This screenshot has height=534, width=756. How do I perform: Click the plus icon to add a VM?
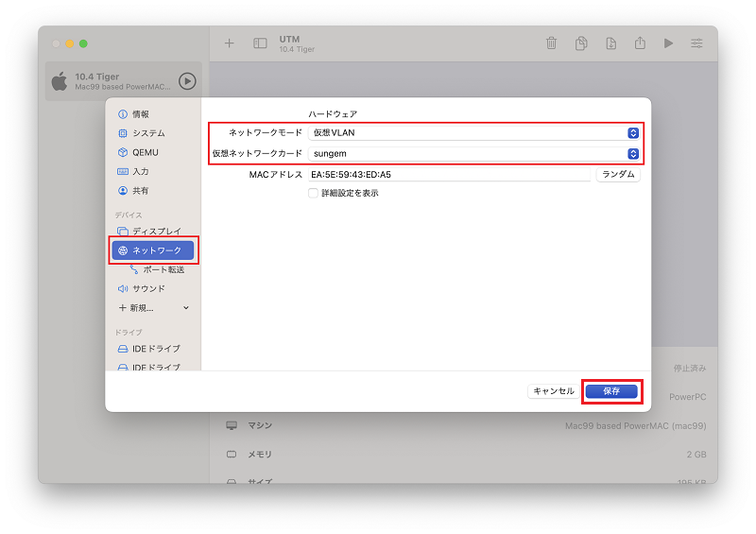pos(229,43)
